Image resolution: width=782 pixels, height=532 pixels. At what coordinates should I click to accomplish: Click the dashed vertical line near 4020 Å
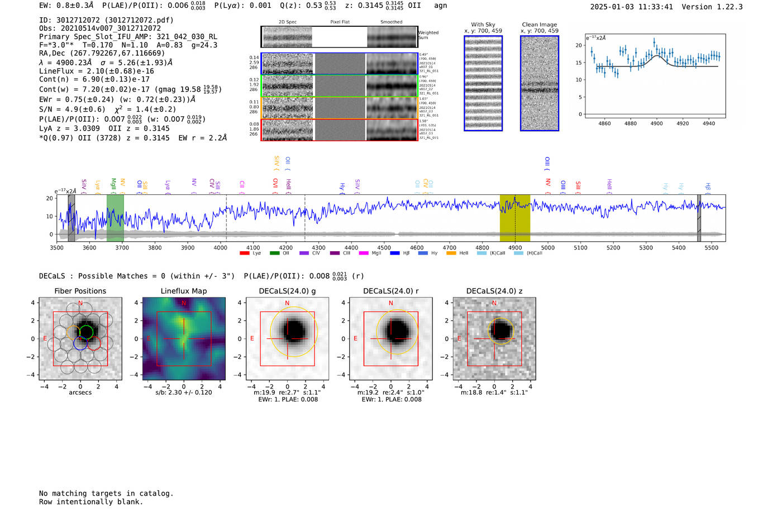[x=226, y=218]
